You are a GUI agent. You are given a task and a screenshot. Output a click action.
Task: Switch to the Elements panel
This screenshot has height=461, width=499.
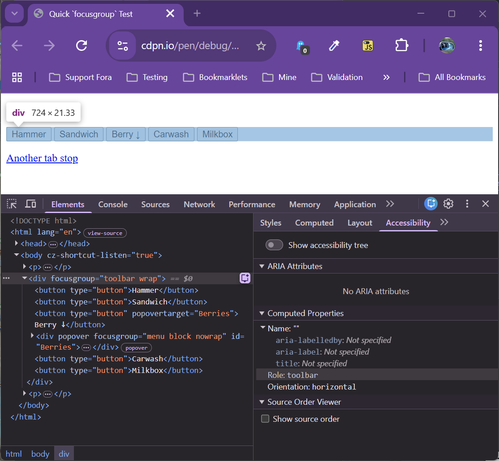click(68, 204)
